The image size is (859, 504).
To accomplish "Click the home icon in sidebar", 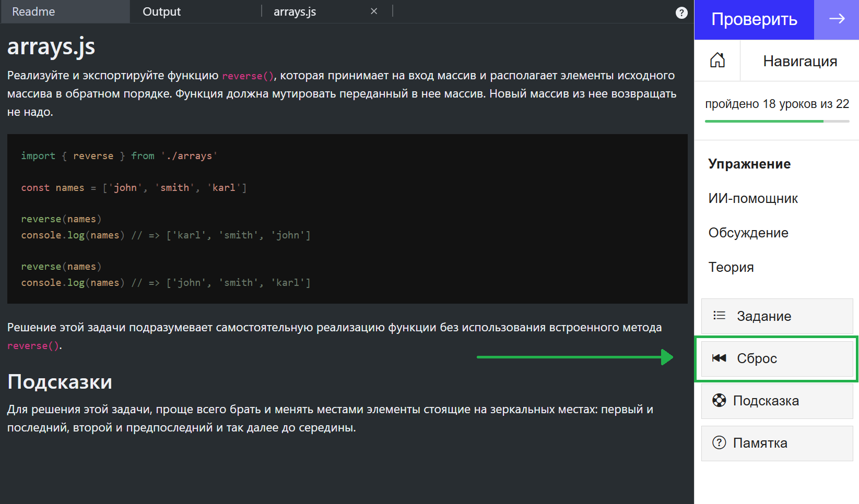I will tap(717, 61).
